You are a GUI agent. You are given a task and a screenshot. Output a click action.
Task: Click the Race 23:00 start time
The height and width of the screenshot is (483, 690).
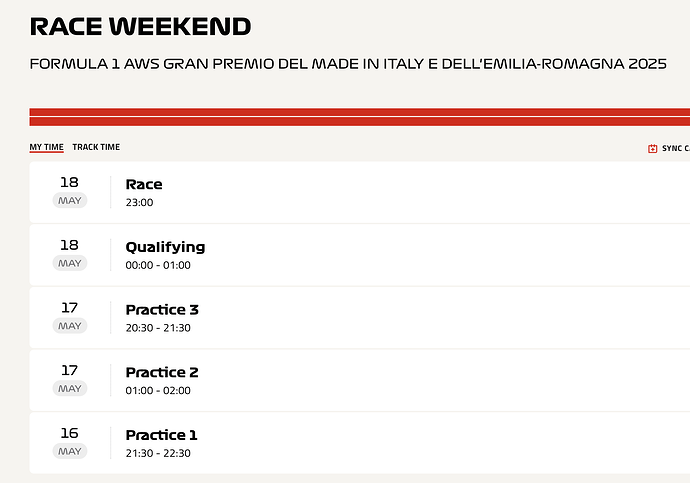click(139, 202)
